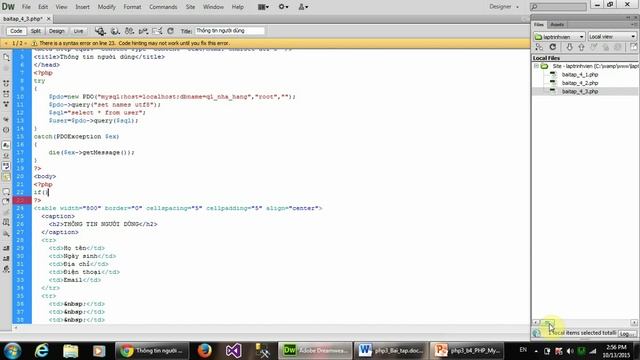Close the baitap_4_3.php document tab
The image size is (640, 360).
pos(49,19)
